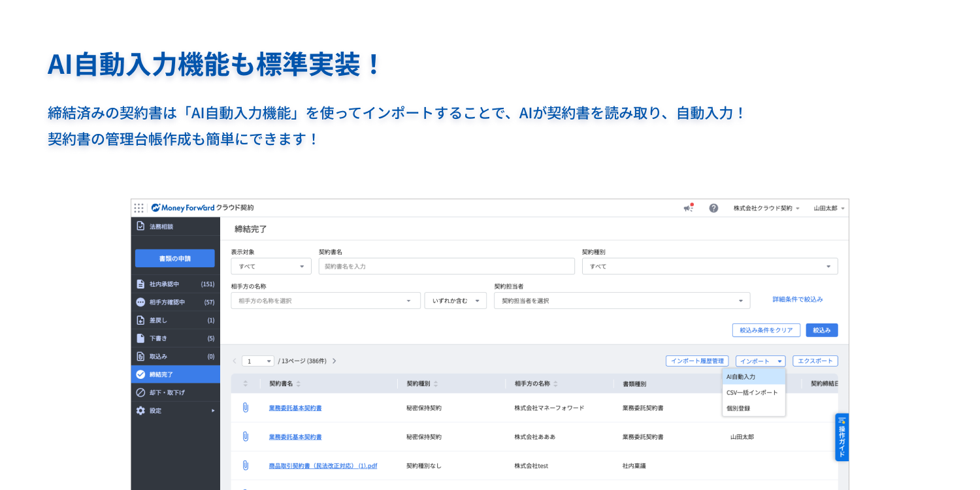Click the 差戻し sidebar icon

point(140,320)
